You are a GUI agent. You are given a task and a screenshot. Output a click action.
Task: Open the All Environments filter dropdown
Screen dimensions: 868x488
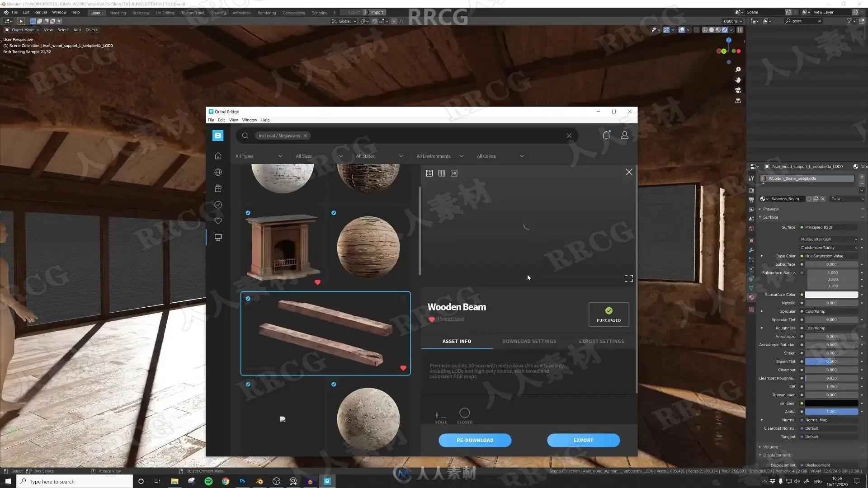pos(439,156)
